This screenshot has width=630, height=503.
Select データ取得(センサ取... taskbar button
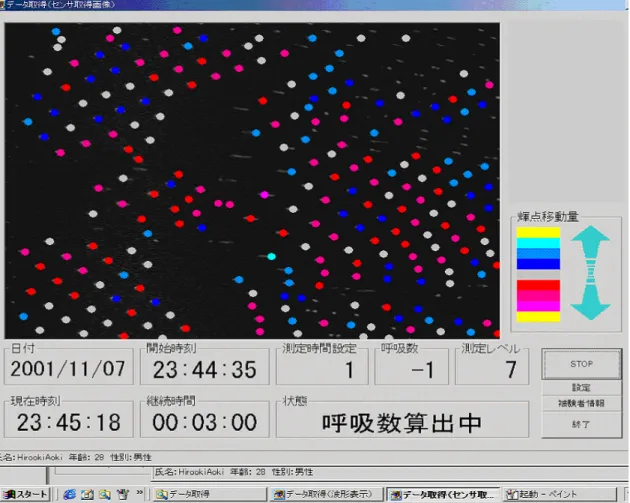click(x=443, y=494)
